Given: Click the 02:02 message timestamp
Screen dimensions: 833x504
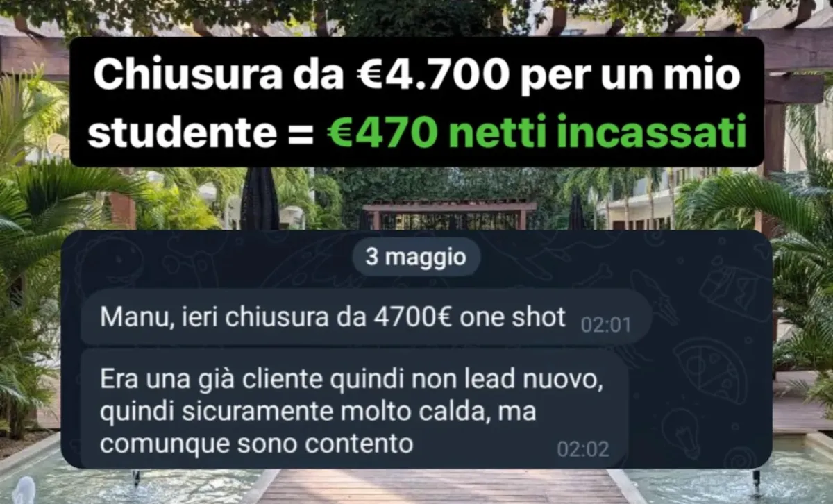Looking at the screenshot, I should (x=583, y=449).
